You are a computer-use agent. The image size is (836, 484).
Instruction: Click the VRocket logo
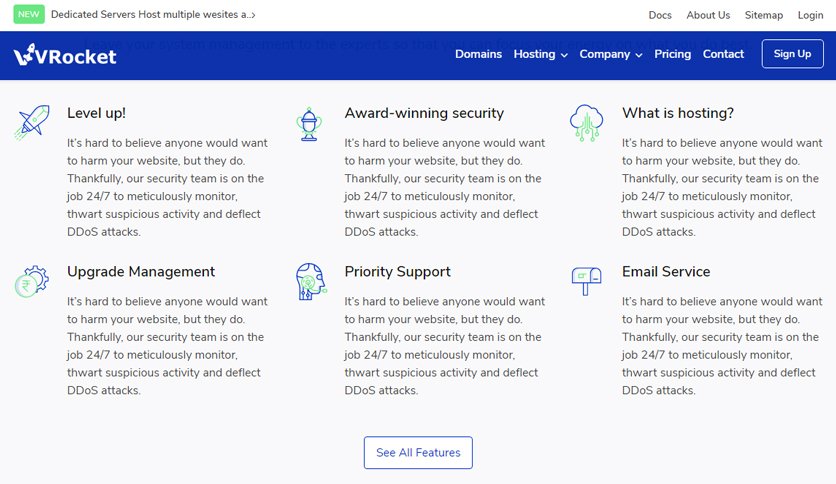tap(65, 55)
